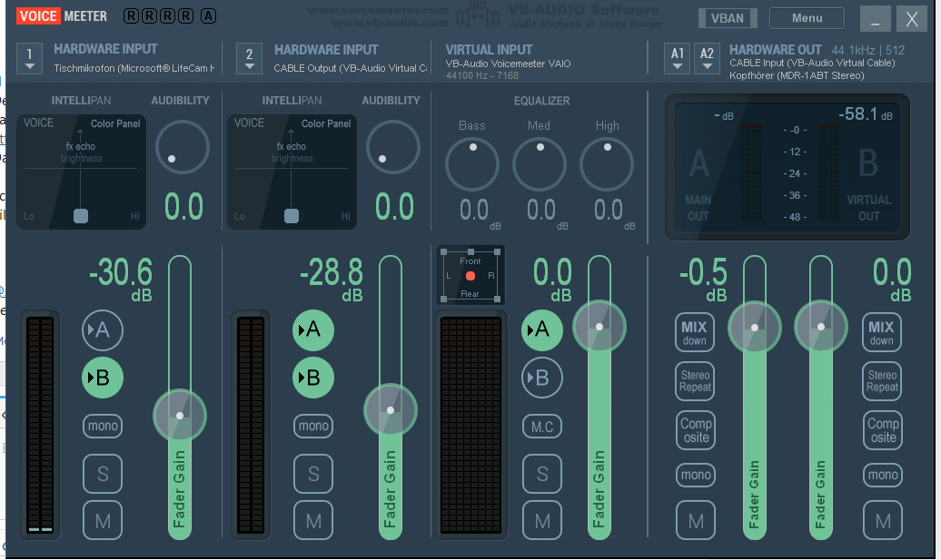
Task: Click the Med equalizer knob
Action: (x=540, y=164)
